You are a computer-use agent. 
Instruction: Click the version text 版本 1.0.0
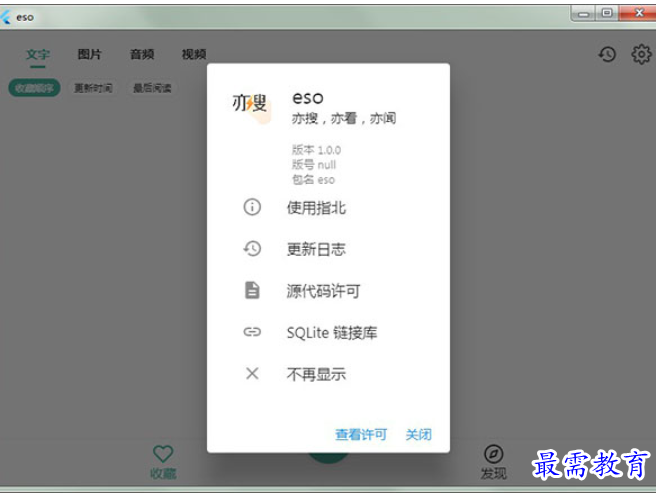(316, 150)
